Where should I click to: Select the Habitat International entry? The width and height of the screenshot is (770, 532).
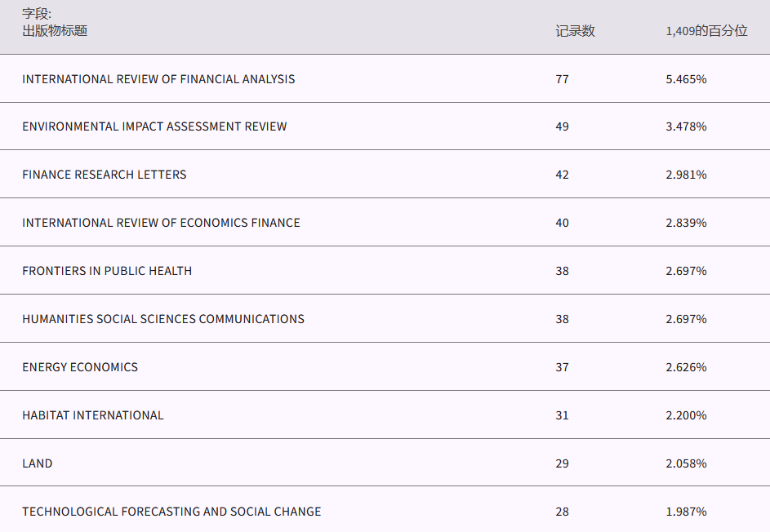click(93, 415)
